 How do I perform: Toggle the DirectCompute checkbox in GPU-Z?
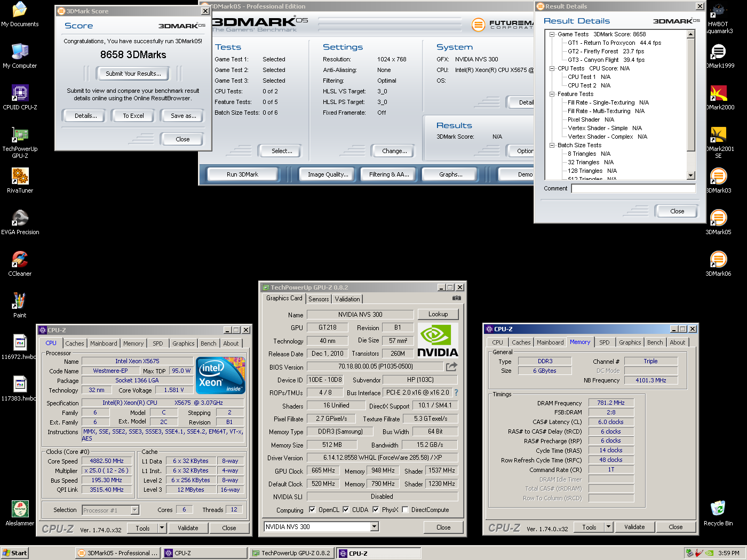(x=405, y=509)
